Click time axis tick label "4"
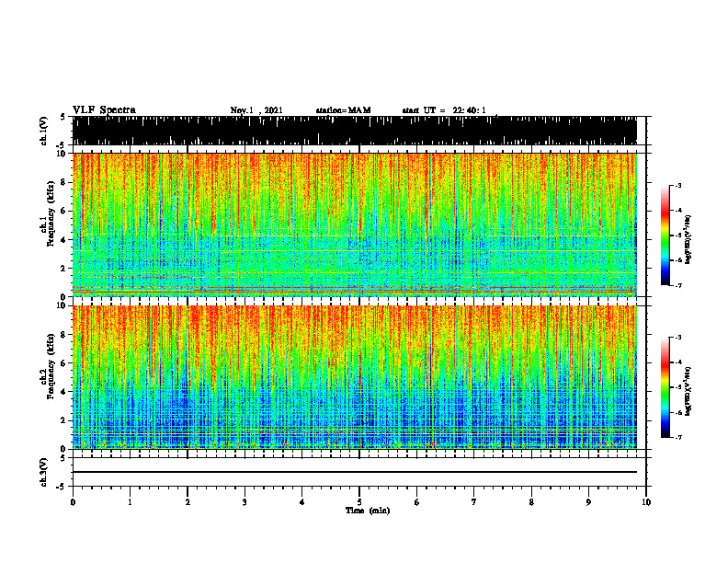This screenshot has width=728, height=563. point(302,502)
